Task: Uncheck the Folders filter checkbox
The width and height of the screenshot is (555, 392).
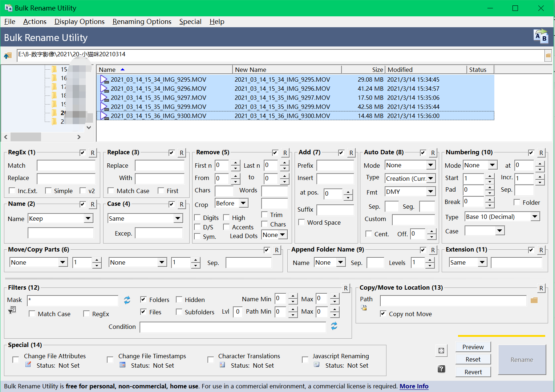Action: [x=143, y=299]
